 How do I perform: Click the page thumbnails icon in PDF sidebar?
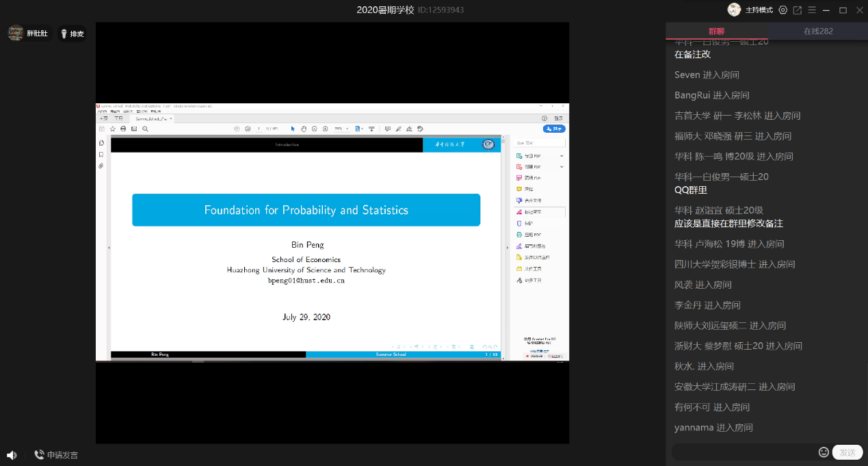click(101, 143)
